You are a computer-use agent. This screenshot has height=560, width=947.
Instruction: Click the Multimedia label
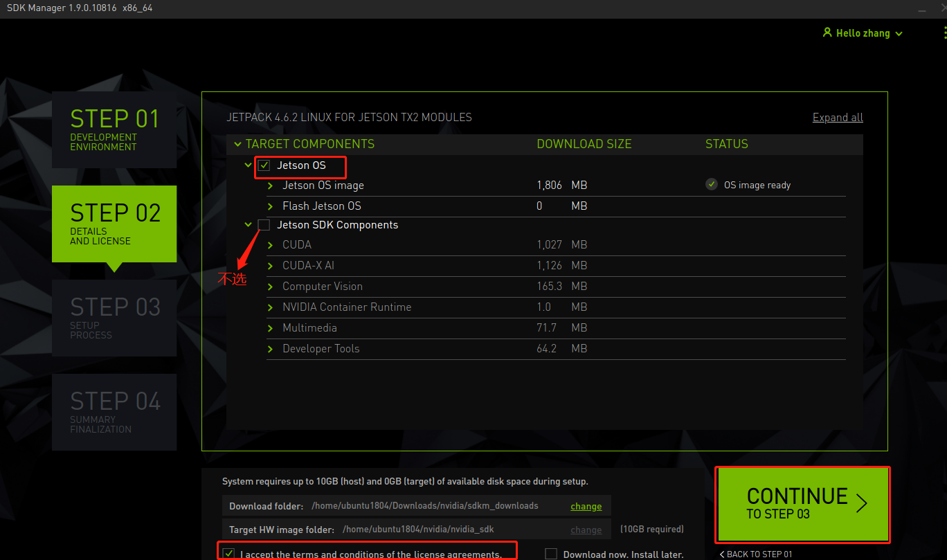pyautogui.click(x=309, y=328)
